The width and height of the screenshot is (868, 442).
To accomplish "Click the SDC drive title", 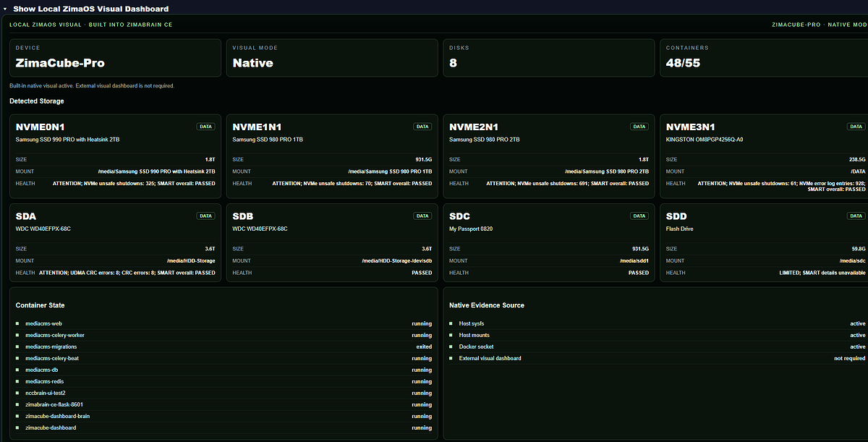I will (x=460, y=216).
